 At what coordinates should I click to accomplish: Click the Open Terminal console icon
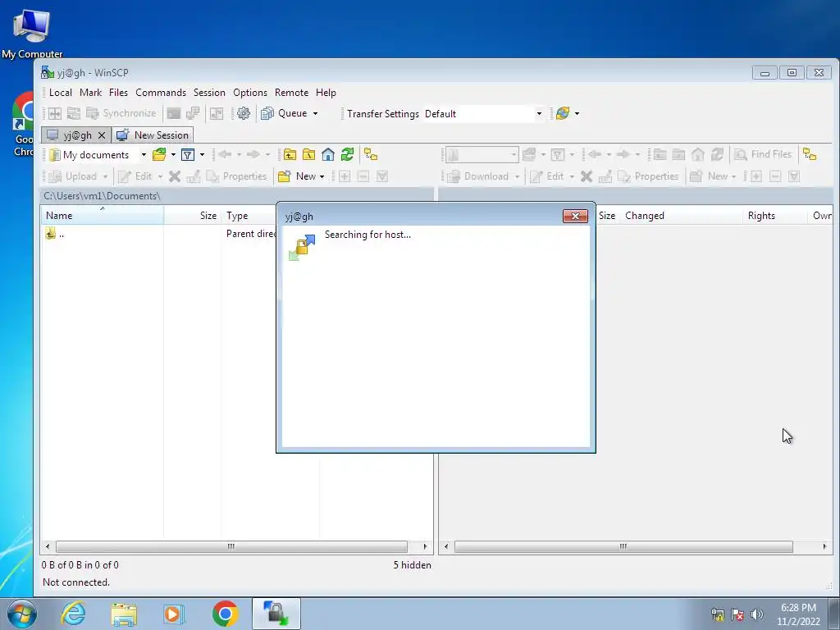[x=174, y=113]
